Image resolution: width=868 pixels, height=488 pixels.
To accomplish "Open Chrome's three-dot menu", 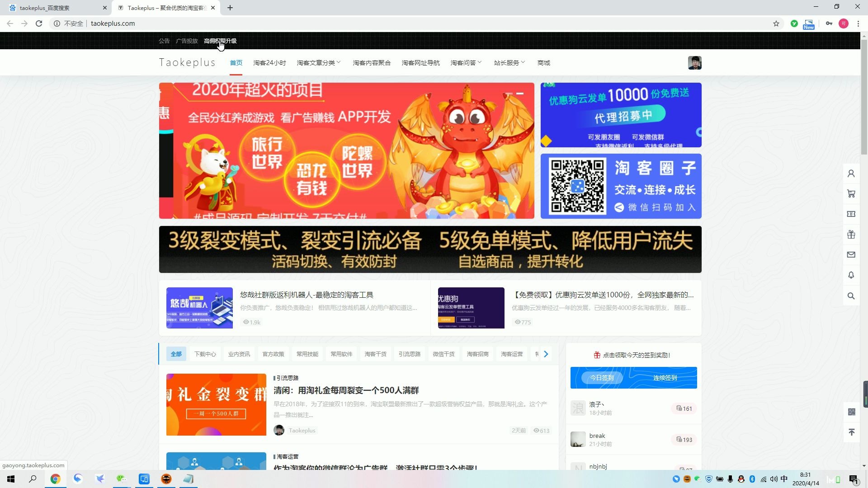I will pyautogui.click(x=858, y=23).
